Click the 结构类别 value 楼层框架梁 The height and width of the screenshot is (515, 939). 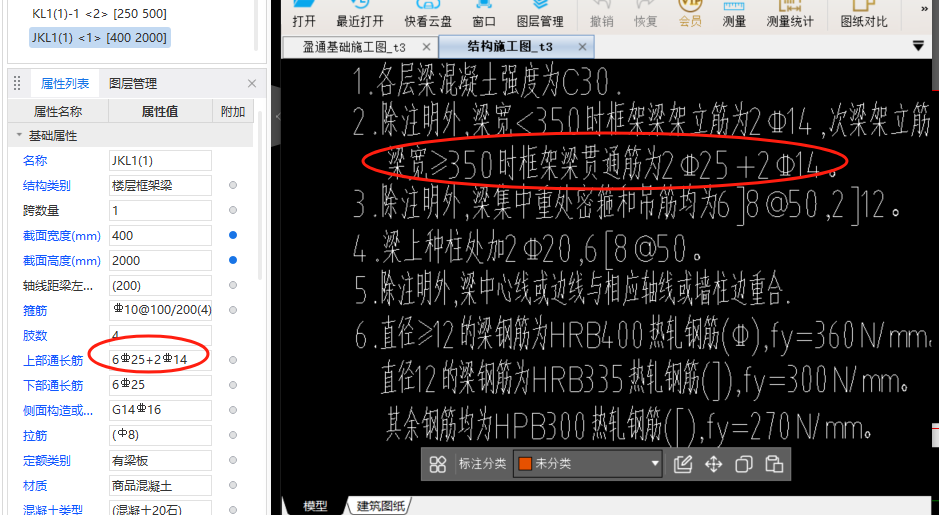click(160, 186)
